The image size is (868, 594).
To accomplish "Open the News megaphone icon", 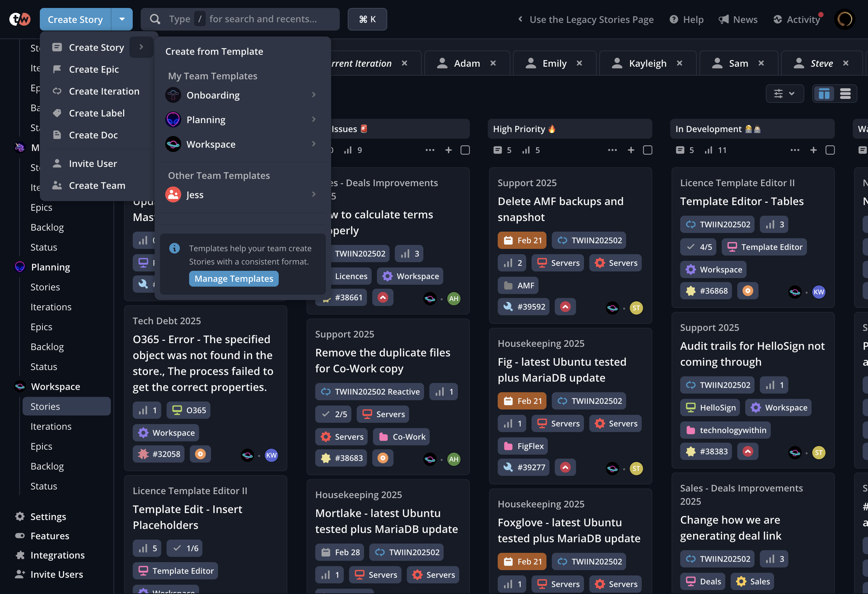I will (723, 20).
